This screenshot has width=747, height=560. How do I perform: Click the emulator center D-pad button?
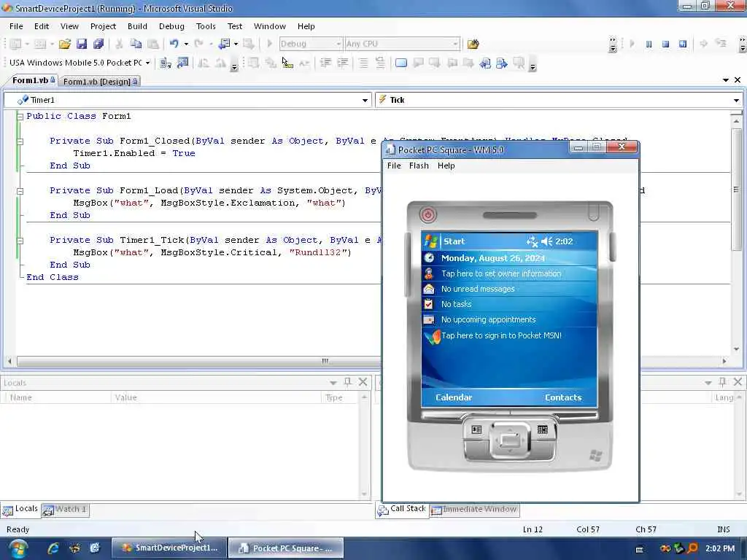coord(510,439)
